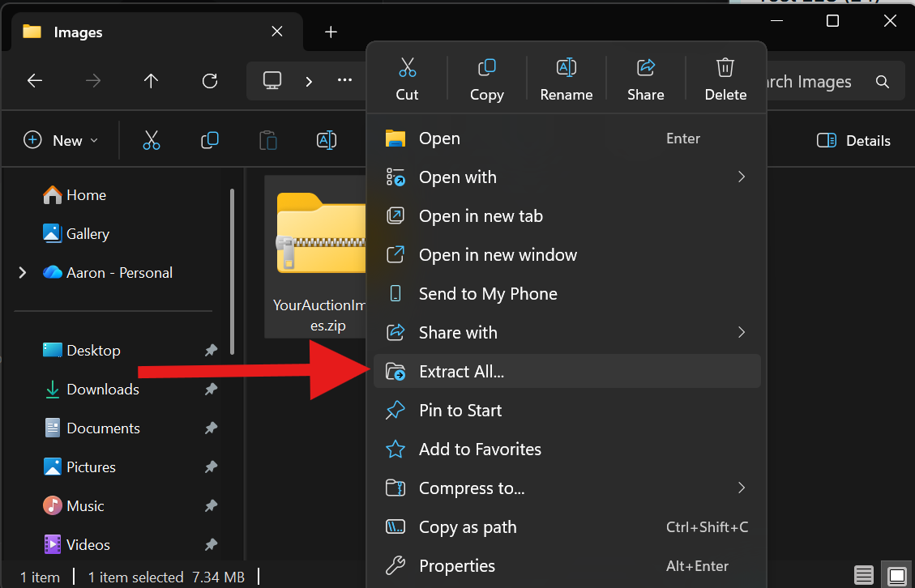The height and width of the screenshot is (588, 915).
Task: Go up one folder level
Action: (151, 81)
